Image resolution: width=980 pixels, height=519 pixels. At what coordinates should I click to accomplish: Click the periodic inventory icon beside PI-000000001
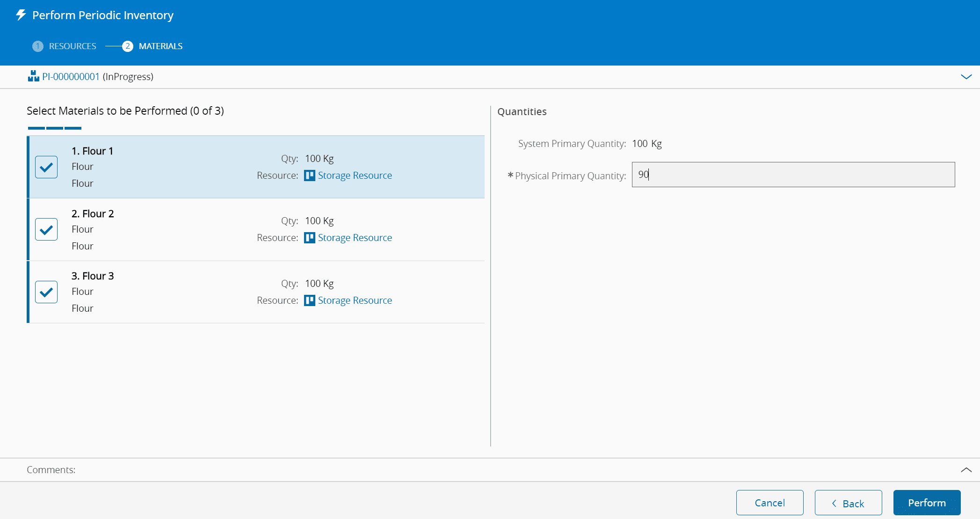(x=33, y=76)
